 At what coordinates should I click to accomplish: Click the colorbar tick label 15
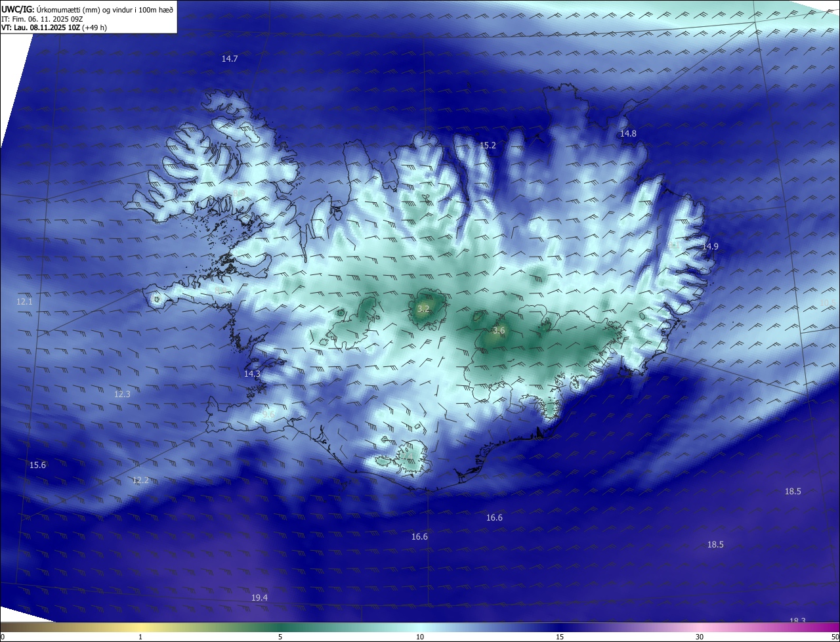(560, 637)
